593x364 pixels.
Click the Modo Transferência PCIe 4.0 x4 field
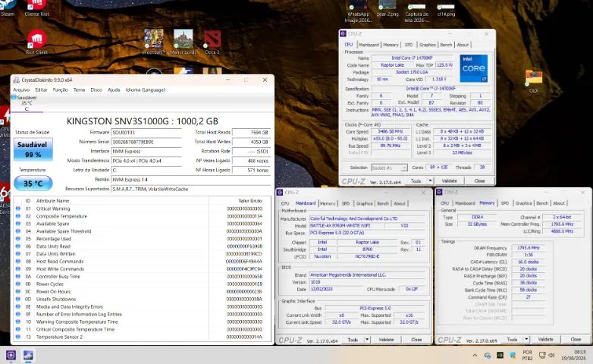coord(146,161)
